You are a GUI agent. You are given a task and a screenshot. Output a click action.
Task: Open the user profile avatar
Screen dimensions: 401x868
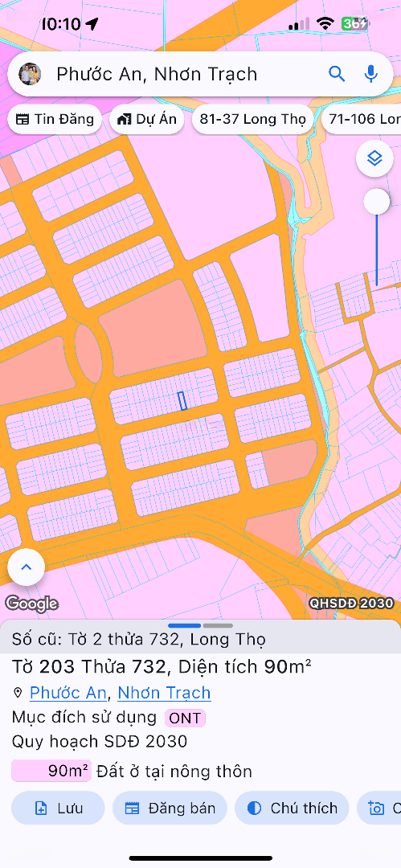pyautogui.click(x=30, y=74)
